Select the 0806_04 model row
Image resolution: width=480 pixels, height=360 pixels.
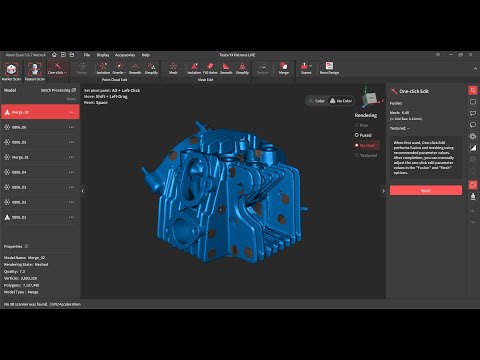click(40, 172)
